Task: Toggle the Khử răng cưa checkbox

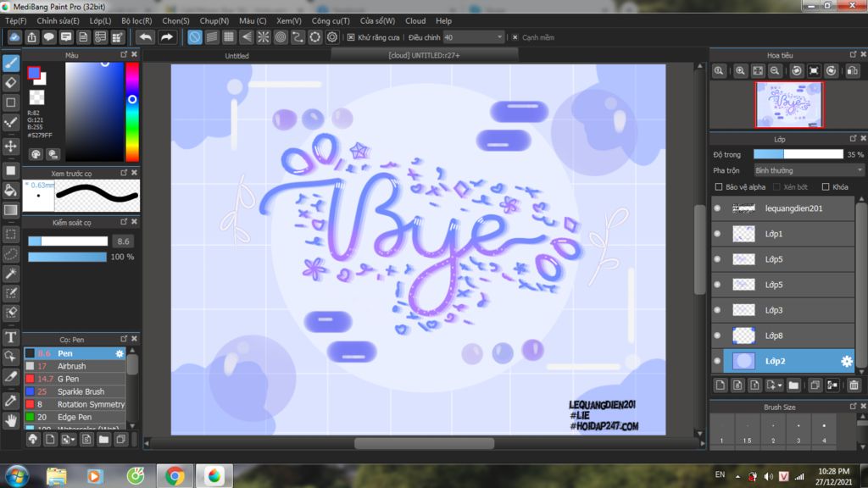Action: 351,37
